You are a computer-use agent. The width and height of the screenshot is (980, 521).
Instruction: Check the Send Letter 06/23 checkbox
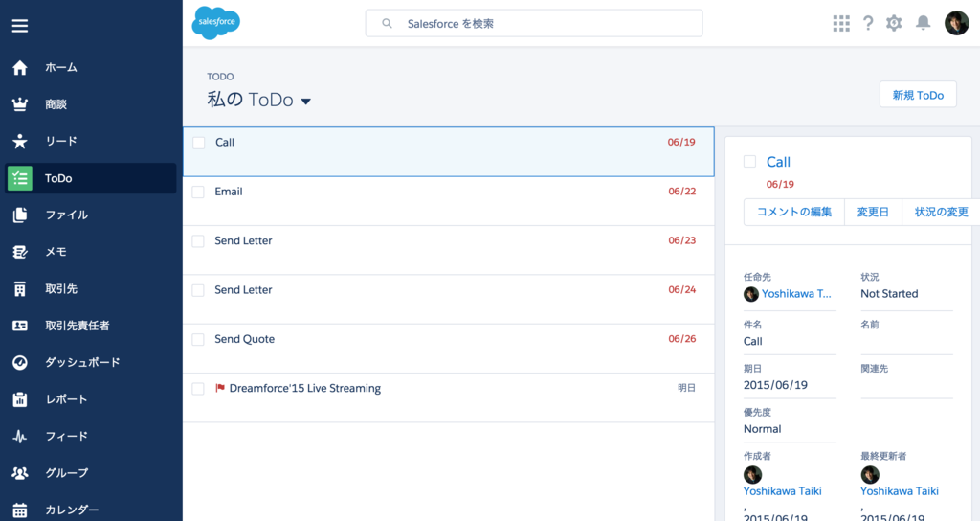pyautogui.click(x=198, y=240)
